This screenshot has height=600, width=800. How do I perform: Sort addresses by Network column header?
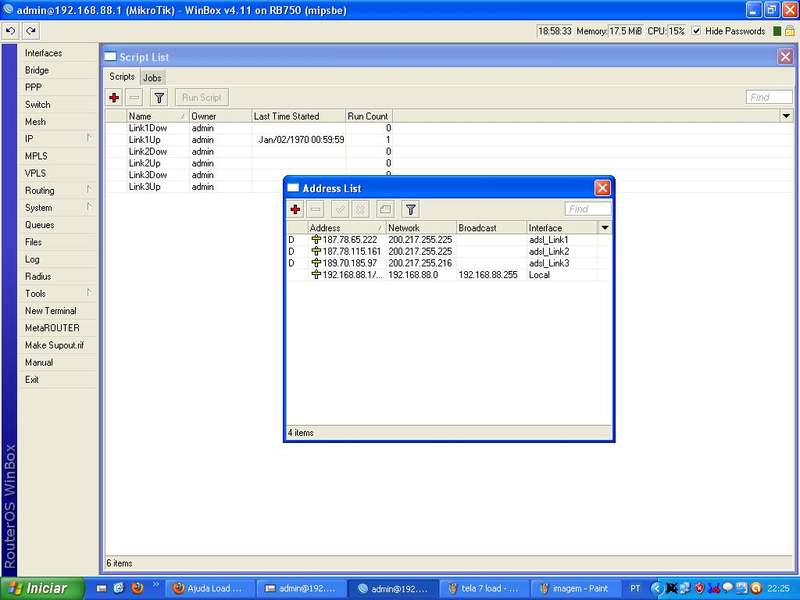pyautogui.click(x=421, y=228)
